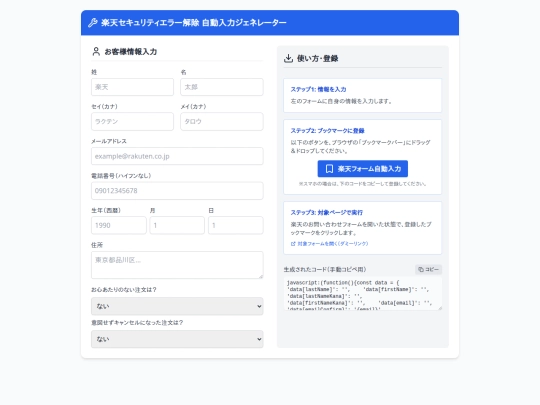
Task: Open the 意図せずキャンセルになった注文は? dropdown
Action: tap(177, 339)
